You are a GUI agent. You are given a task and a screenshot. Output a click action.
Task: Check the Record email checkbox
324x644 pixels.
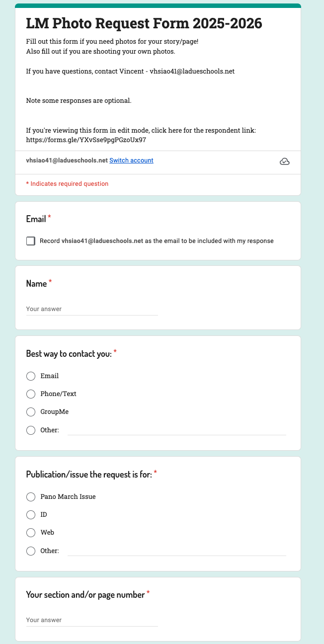point(31,241)
